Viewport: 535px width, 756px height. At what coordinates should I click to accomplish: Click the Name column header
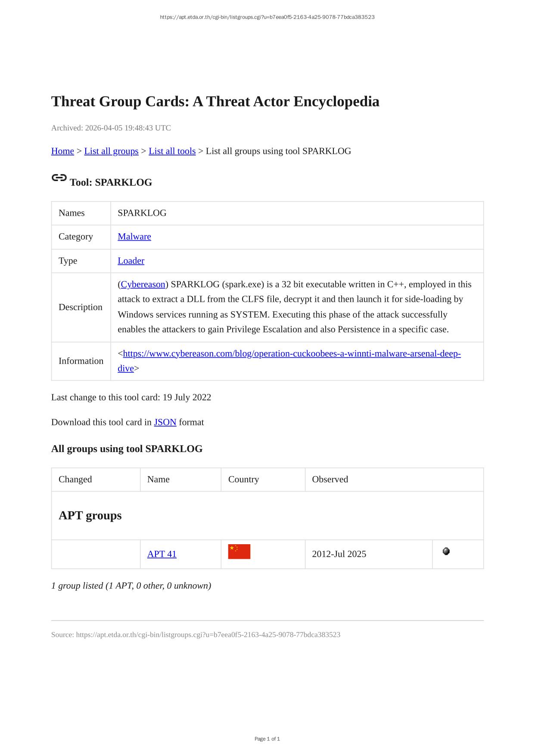[159, 480]
